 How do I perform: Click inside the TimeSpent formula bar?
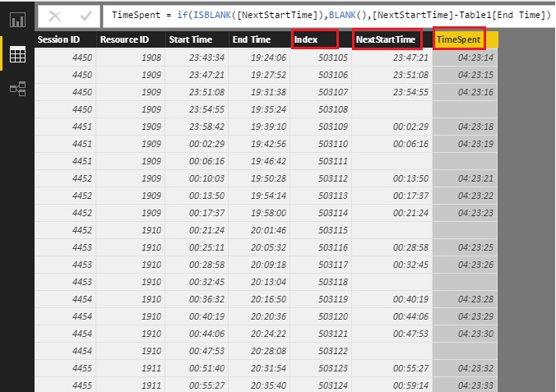pyautogui.click(x=328, y=16)
